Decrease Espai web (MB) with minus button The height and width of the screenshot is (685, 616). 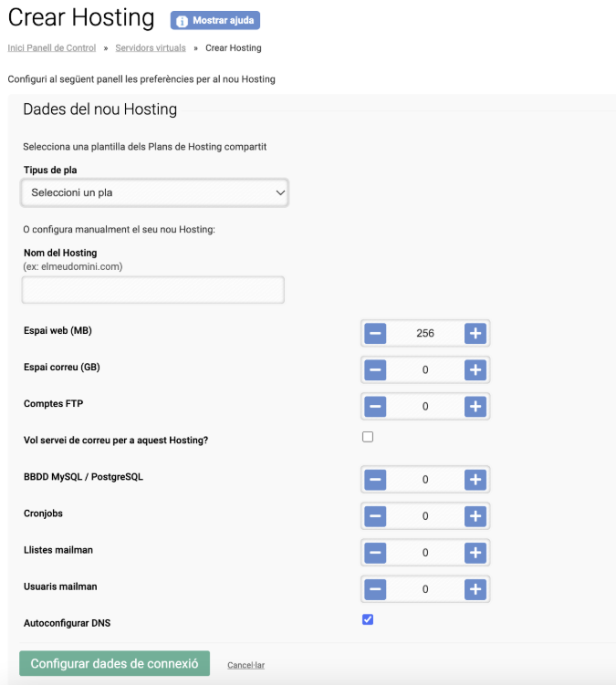(375, 333)
